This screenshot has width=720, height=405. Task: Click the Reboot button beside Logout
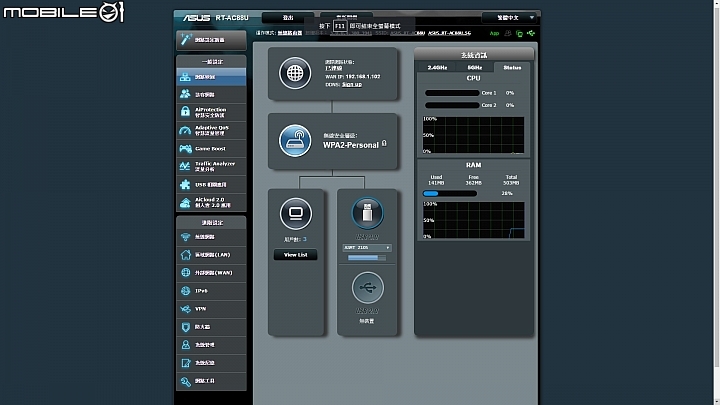click(x=347, y=17)
